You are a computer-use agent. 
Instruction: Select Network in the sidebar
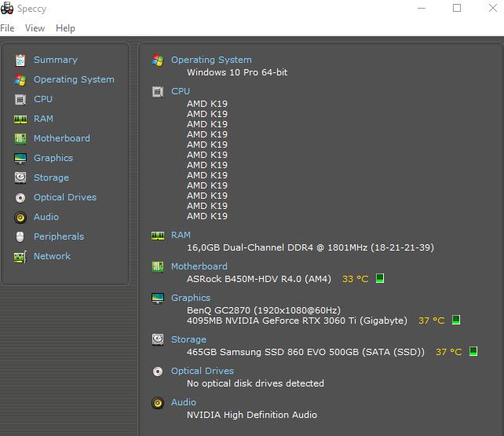[x=52, y=256]
